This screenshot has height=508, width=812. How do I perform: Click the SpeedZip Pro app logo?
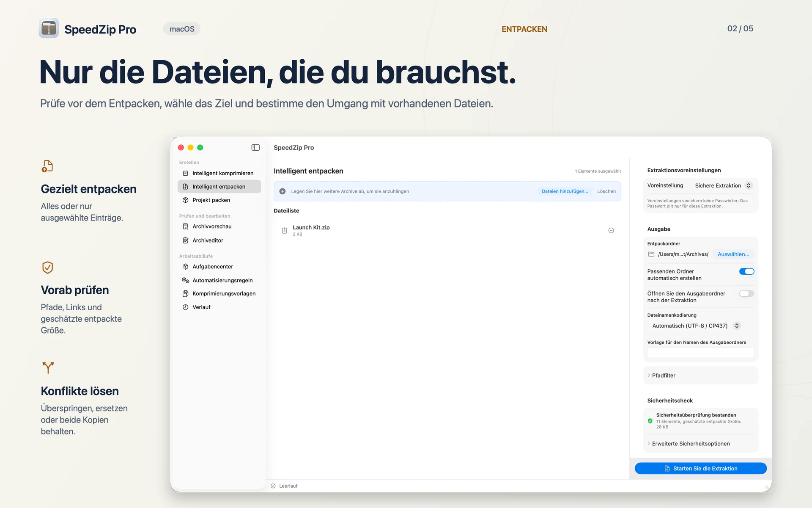(x=49, y=28)
